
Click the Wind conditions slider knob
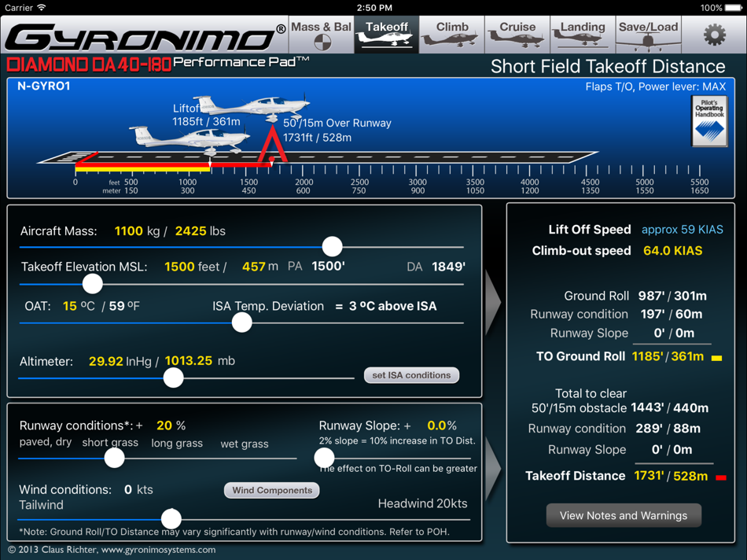(171, 518)
